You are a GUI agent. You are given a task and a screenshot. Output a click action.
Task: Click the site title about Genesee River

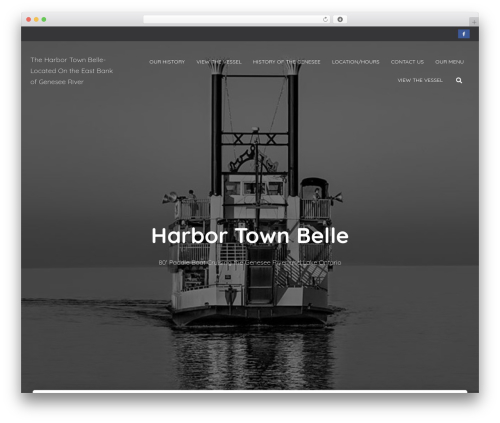coord(72,71)
